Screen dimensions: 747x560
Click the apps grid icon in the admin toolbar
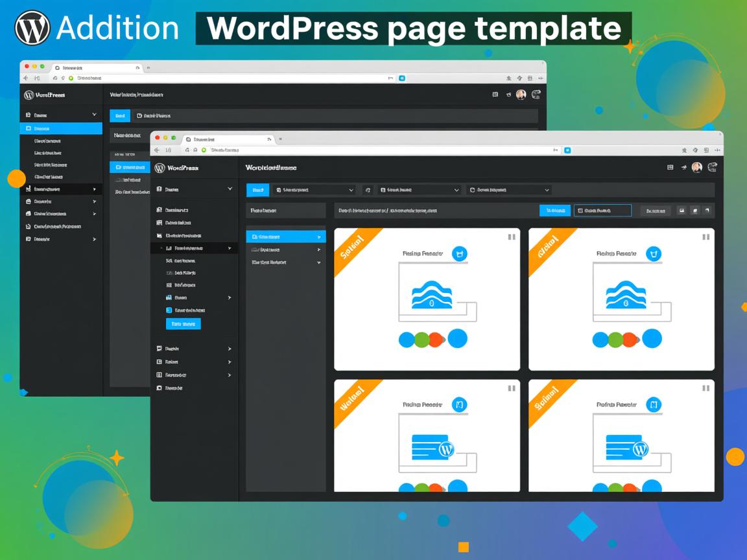point(670,167)
